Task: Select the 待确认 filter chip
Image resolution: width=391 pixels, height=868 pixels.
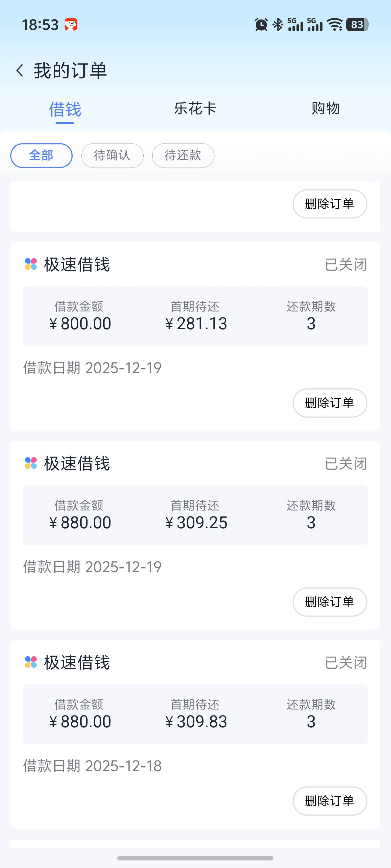Action: (x=112, y=155)
